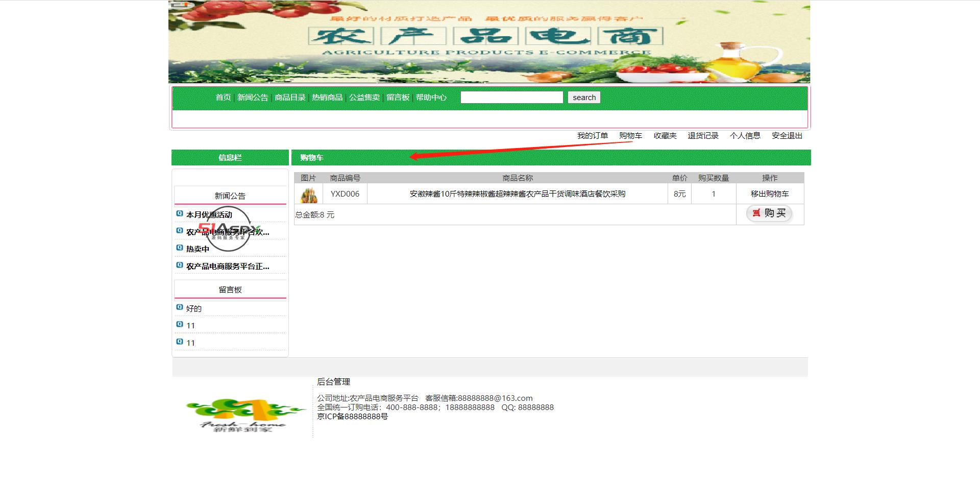Click the 总金额:8 元 total text
The width and height of the screenshot is (980, 481).
click(315, 215)
